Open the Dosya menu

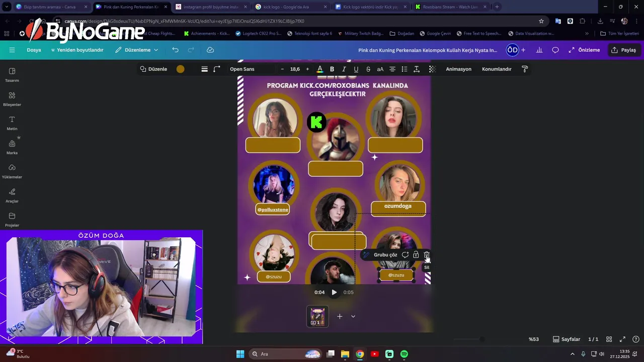[34, 50]
